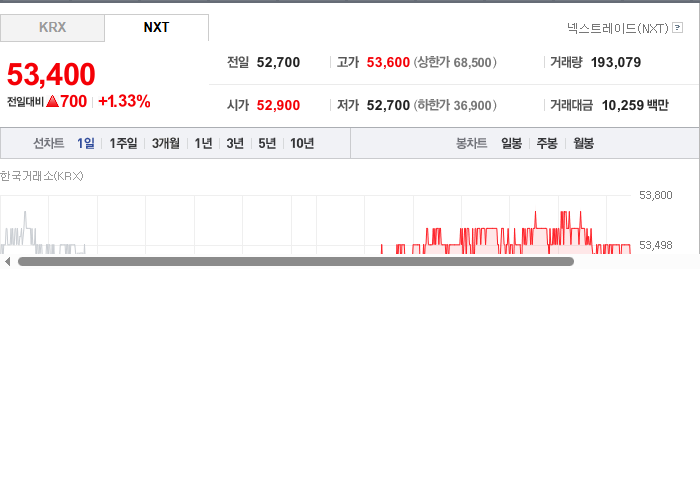Viewport: 700px width, 490px height.
Task: Select the 3년 line chart period
Action: click(235, 143)
